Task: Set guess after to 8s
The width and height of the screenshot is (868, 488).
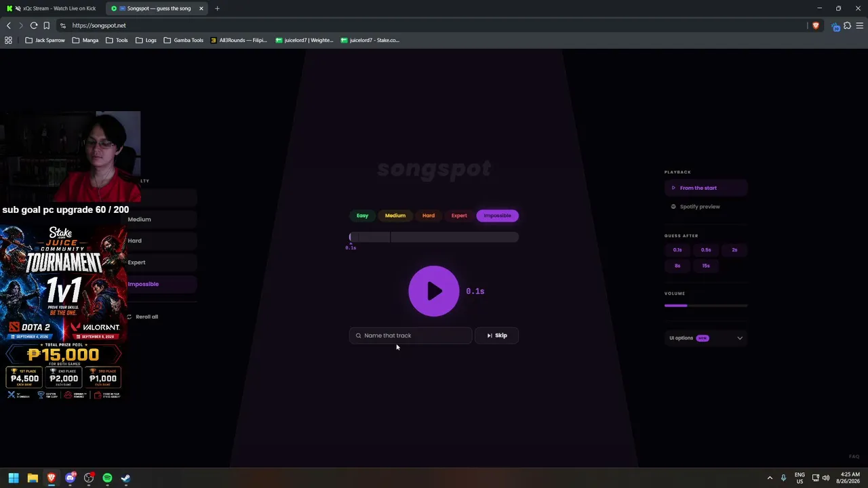Action: pos(677,266)
